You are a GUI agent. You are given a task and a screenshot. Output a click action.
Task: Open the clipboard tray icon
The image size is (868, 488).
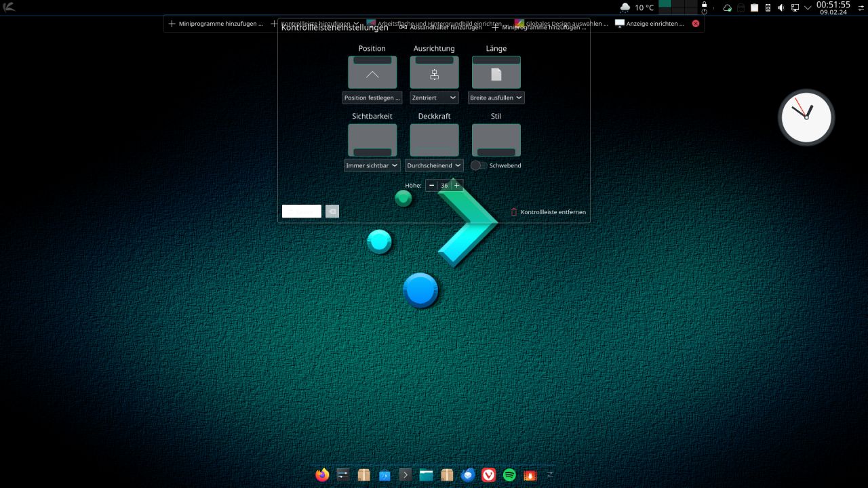[x=754, y=7]
